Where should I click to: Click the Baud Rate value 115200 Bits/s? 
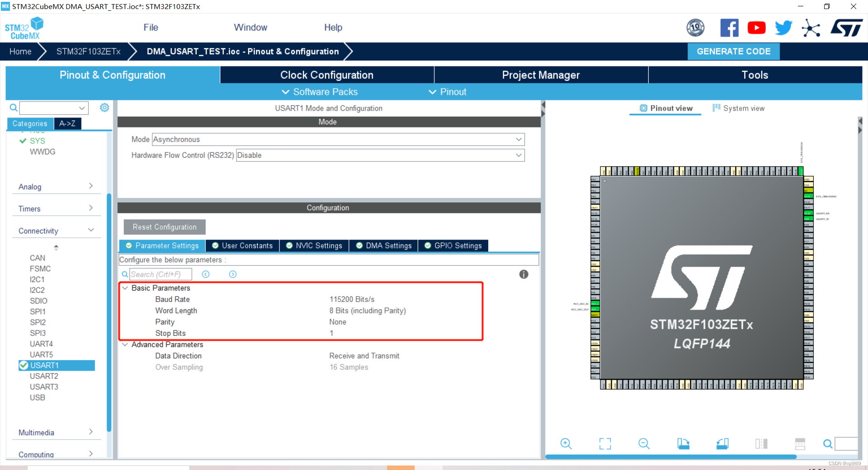click(352, 299)
